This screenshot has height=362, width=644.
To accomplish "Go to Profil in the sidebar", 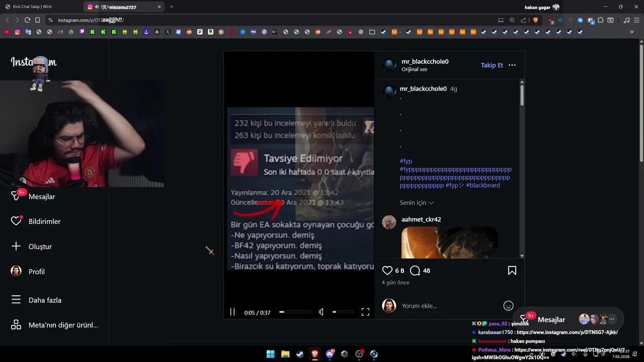I will tap(37, 271).
